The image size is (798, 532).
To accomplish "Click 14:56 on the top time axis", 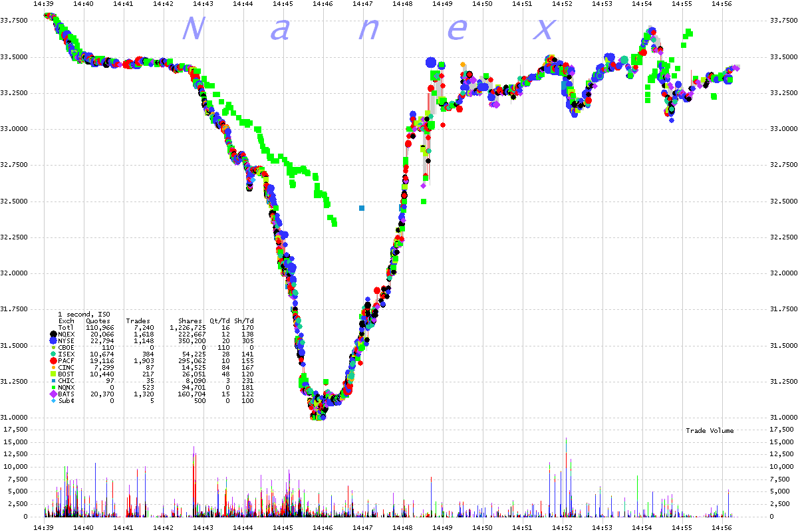I will (x=721, y=4).
